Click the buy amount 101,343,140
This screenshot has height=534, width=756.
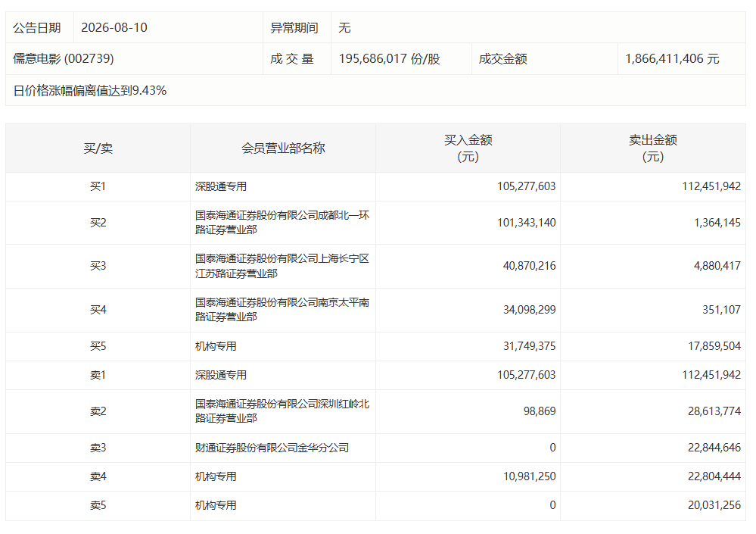coord(527,223)
